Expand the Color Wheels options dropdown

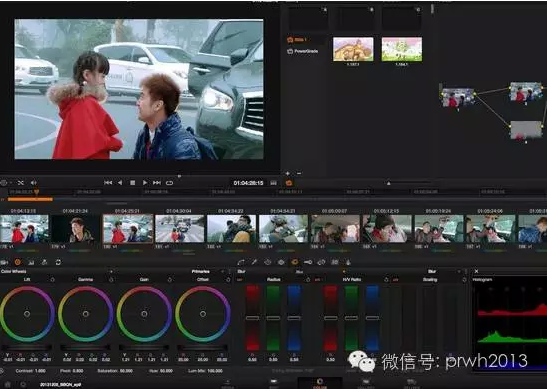[x=111, y=271]
